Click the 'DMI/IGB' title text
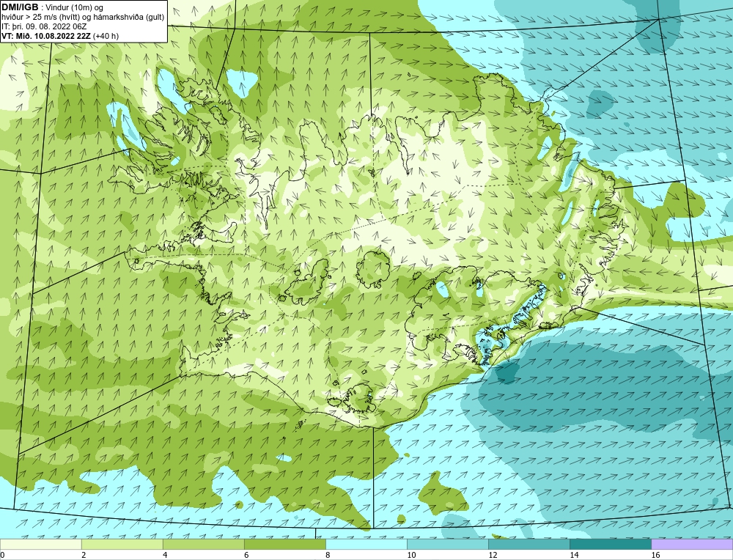Viewport: 733px width, 560px height. click(20, 7)
